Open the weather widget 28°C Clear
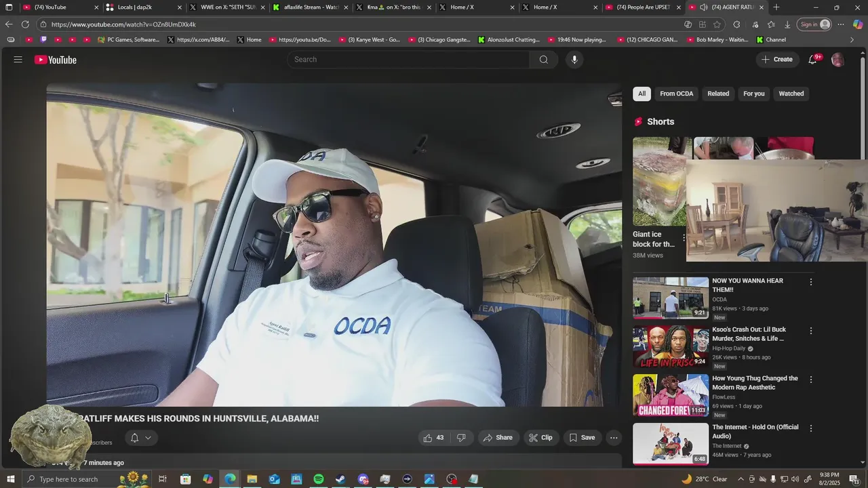This screenshot has height=488, width=868. (704, 479)
